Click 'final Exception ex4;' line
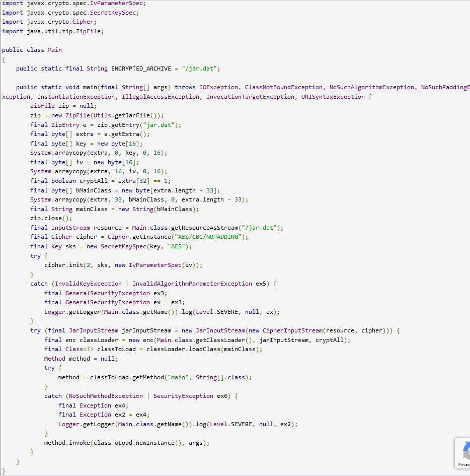Screen dimensions: 470x476 94,405
